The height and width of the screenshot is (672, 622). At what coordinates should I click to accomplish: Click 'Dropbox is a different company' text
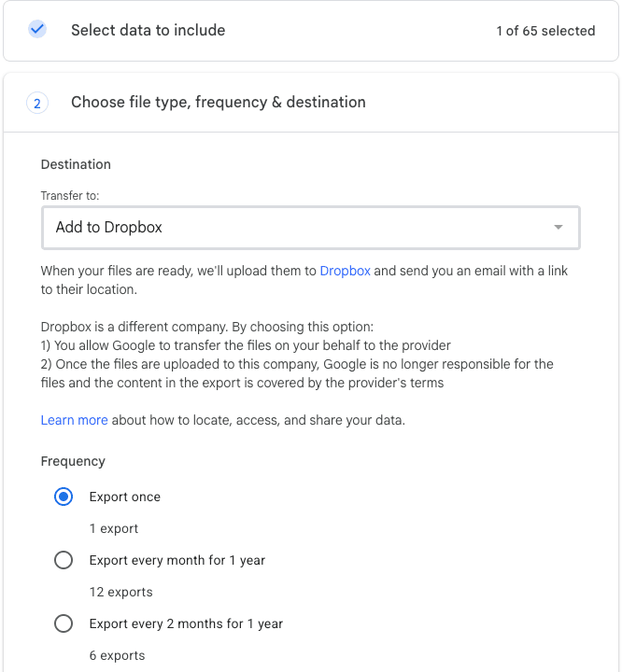coord(134,327)
